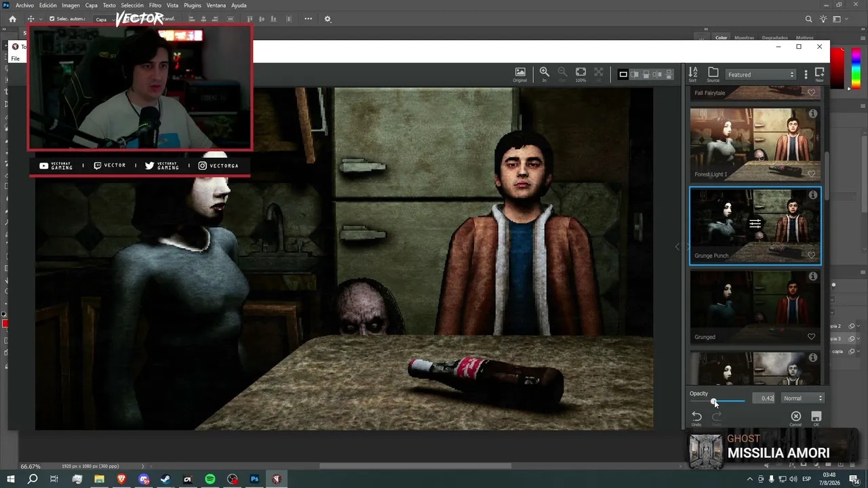Open the Photoshop options bar settings gear
The height and width of the screenshot is (488, 868).
coord(328,19)
